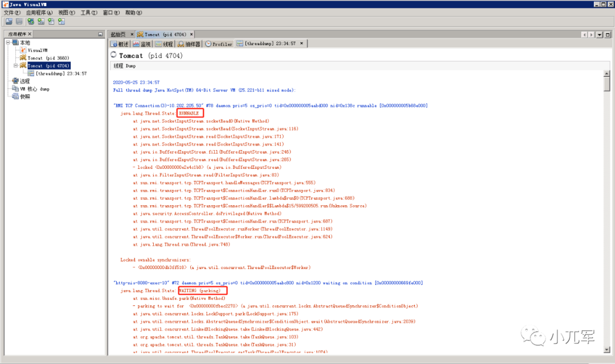The image size is (615, 364).
Task: Click the fourth toolbar icon, Add Remote Host
Action: pyautogui.click(x=41, y=22)
